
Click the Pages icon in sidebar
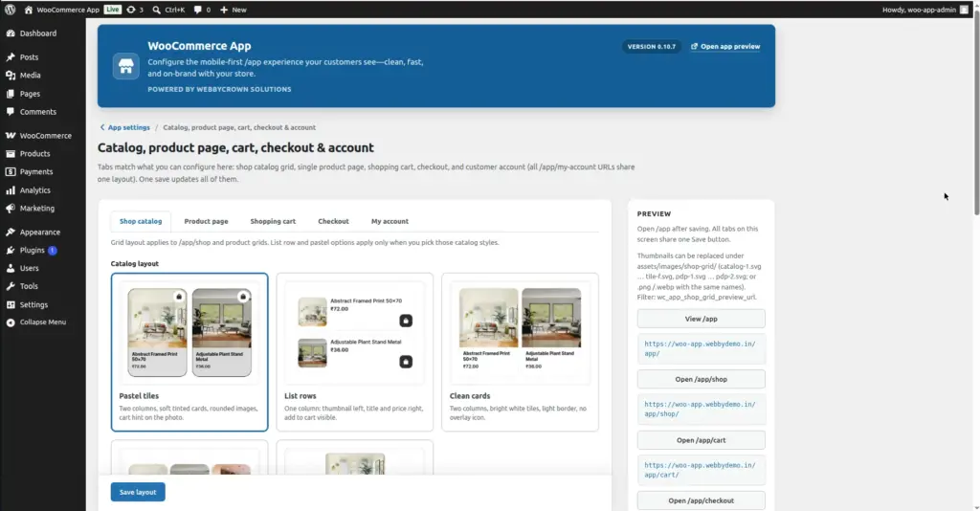coord(11,94)
